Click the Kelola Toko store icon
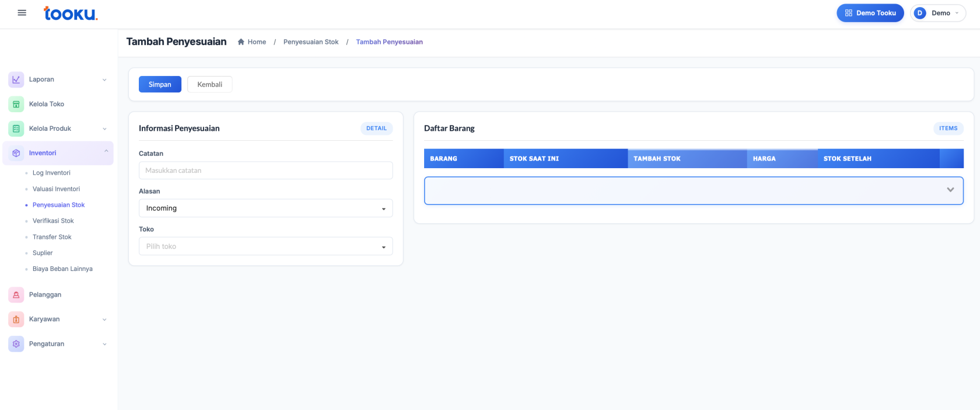Viewport: 980px width, 410px height. [x=16, y=104]
